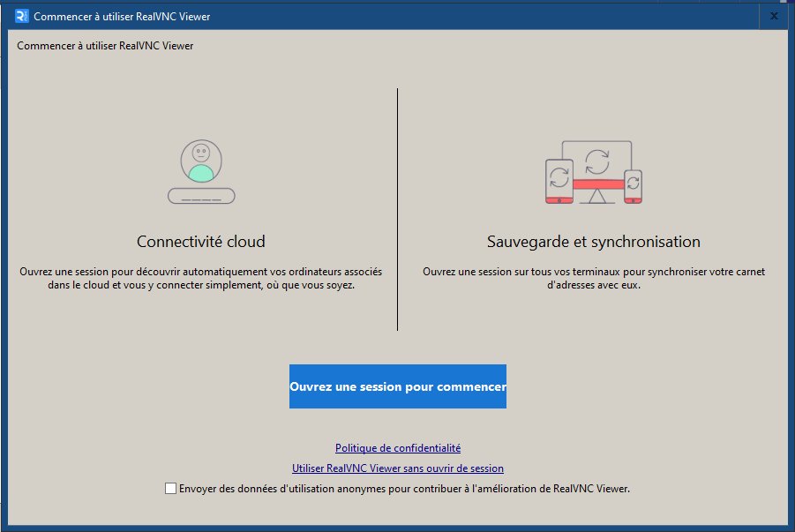This screenshot has height=532, width=795.
Task: Click the window title bar text
Action: click(122, 17)
